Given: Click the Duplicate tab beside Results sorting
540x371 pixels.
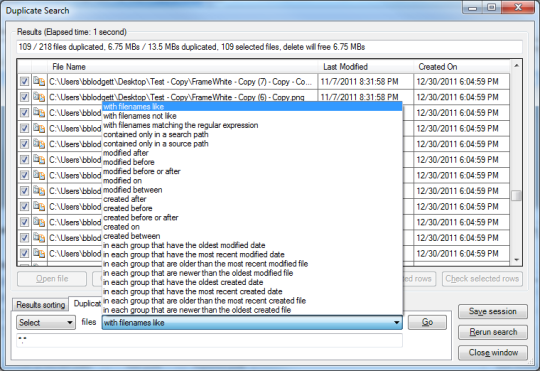Looking at the screenshot, I should coord(86,303).
